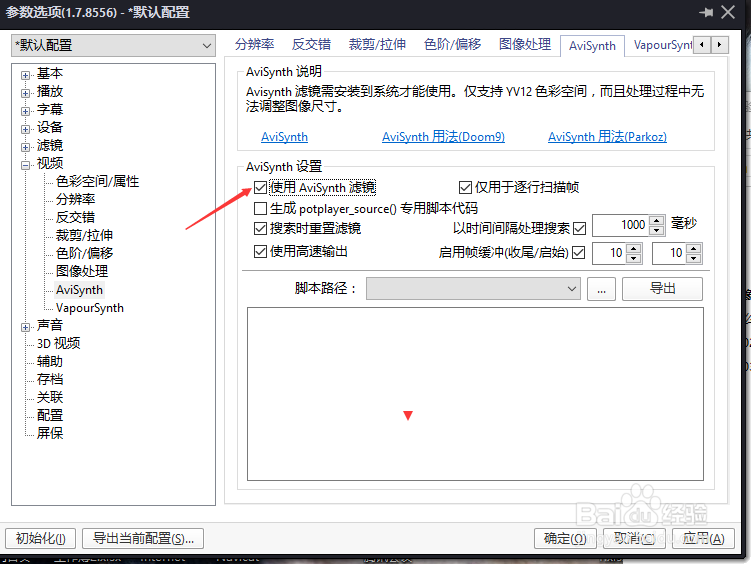Toggle 以时间间隔处理搜索 checkbox

[x=579, y=228]
